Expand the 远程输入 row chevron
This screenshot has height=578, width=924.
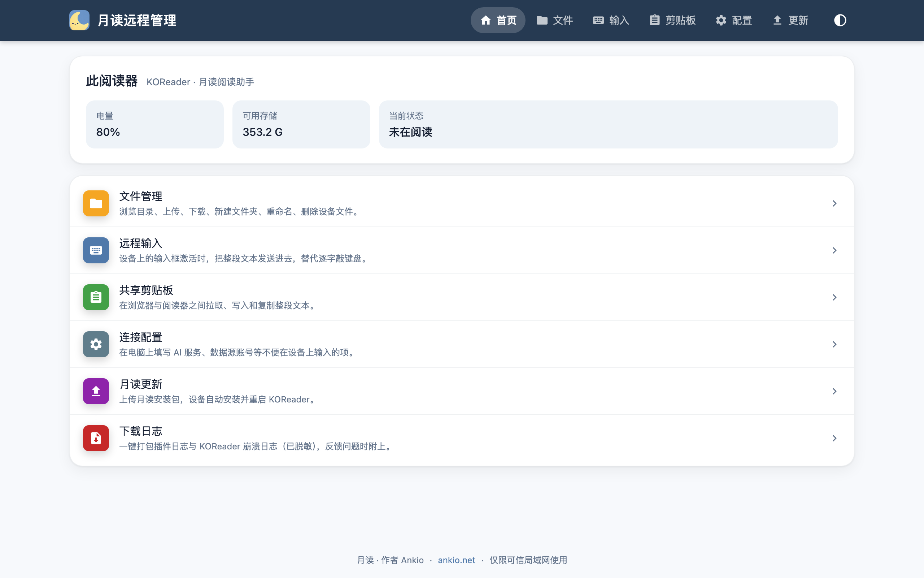834,250
